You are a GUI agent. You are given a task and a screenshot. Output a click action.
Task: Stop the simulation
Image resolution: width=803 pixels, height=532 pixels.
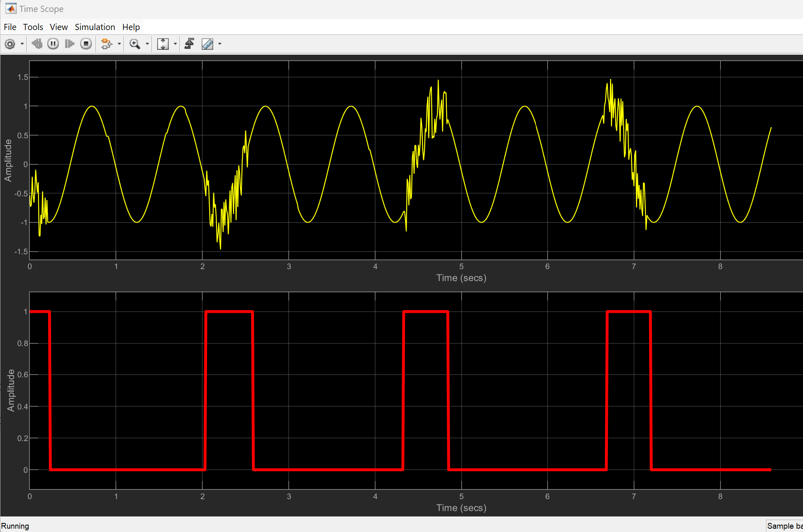coord(86,44)
